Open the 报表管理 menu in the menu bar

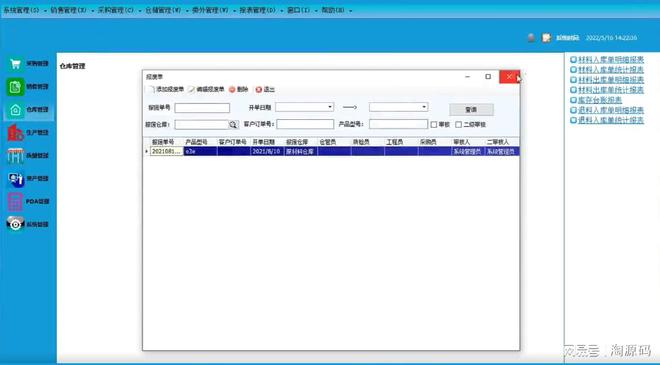pos(258,10)
